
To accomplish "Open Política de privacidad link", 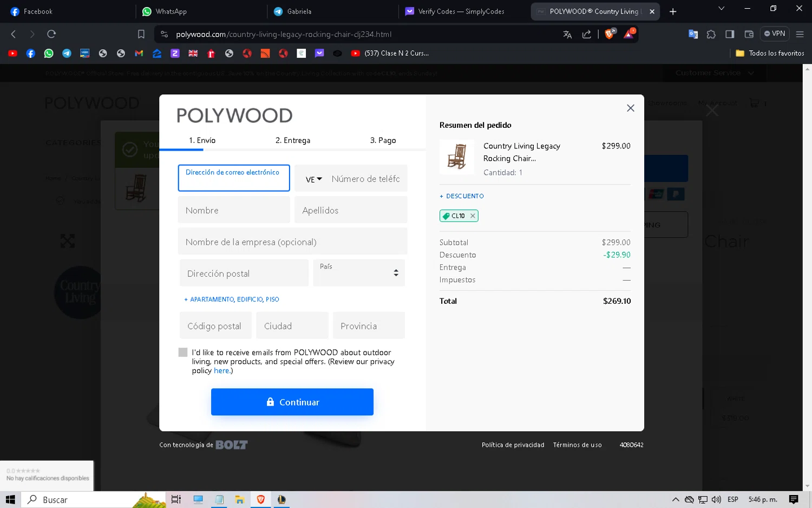I will tap(513, 445).
